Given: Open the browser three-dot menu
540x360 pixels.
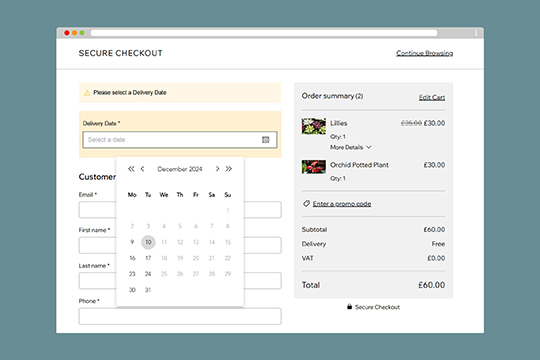Looking at the screenshot, I should click(x=476, y=33).
